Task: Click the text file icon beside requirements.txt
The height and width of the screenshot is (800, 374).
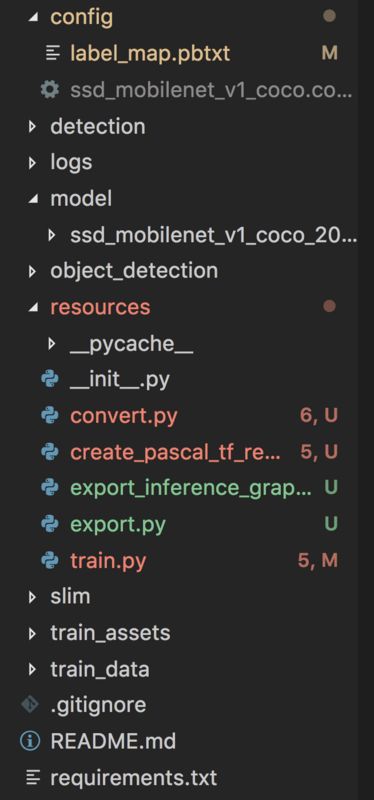Action: (x=33, y=778)
